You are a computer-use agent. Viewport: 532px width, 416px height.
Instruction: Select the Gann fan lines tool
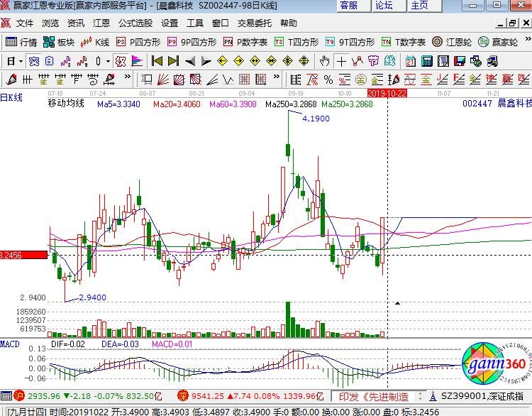pyautogui.click(x=163, y=80)
